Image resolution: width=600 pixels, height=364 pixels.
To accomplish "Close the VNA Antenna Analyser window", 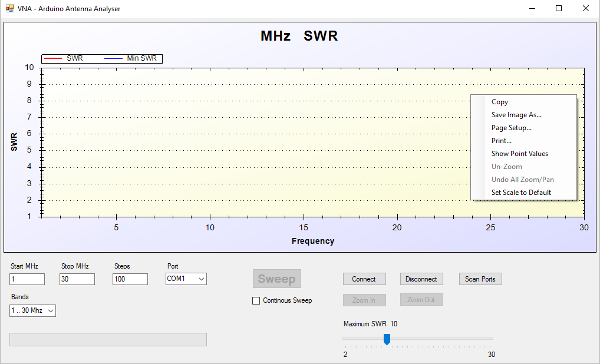I will click(586, 8).
